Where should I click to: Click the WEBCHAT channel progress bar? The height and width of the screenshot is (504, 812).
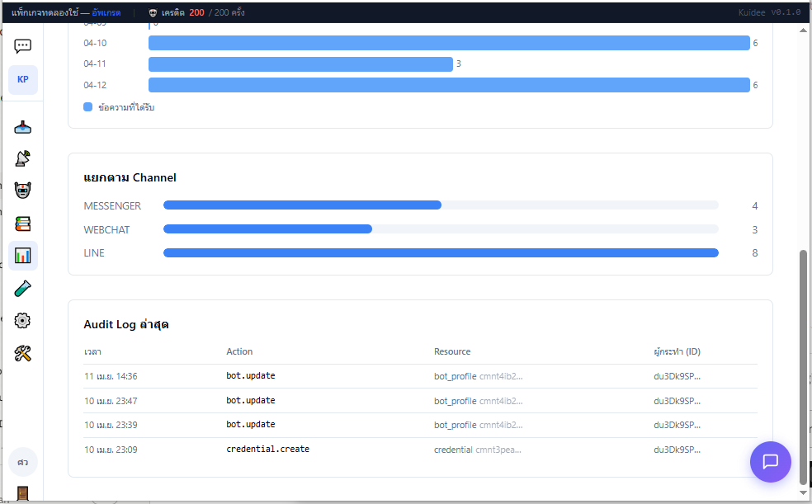click(441, 228)
